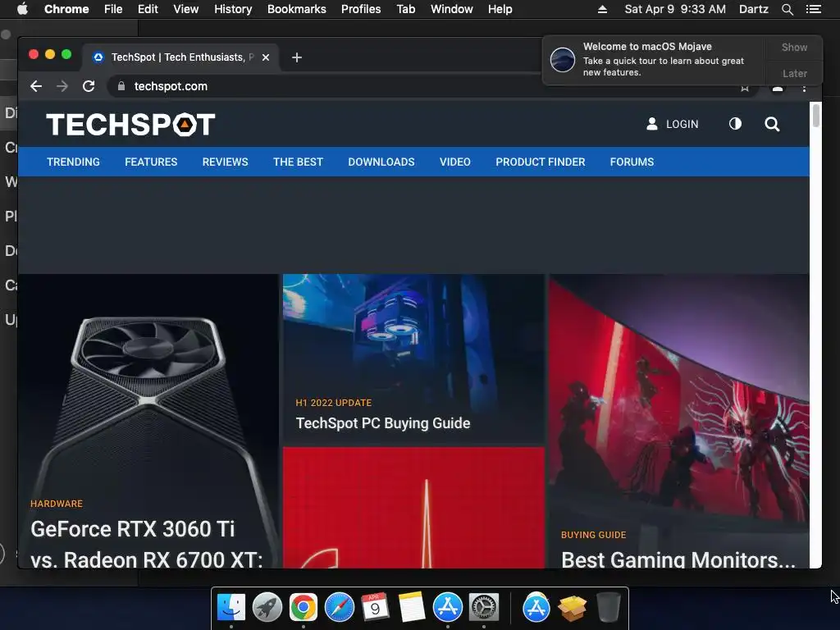Click the BUYING GUIDE category label
Image resolution: width=840 pixels, height=630 pixels.
click(x=593, y=535)
